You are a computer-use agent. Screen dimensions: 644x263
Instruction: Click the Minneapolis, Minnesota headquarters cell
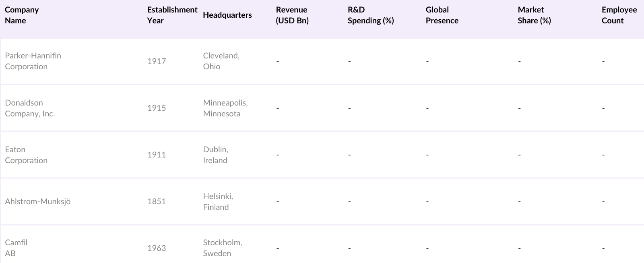[225, 108]
